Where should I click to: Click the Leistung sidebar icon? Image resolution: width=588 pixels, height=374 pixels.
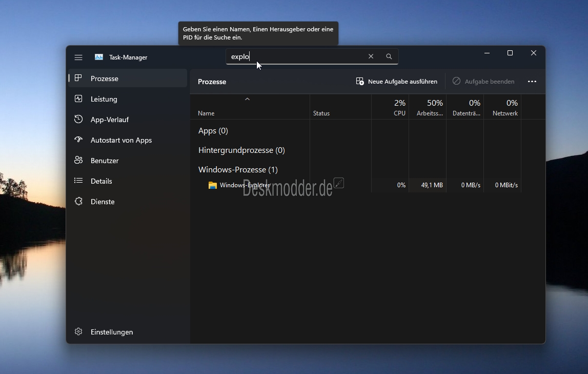[78, 99]
